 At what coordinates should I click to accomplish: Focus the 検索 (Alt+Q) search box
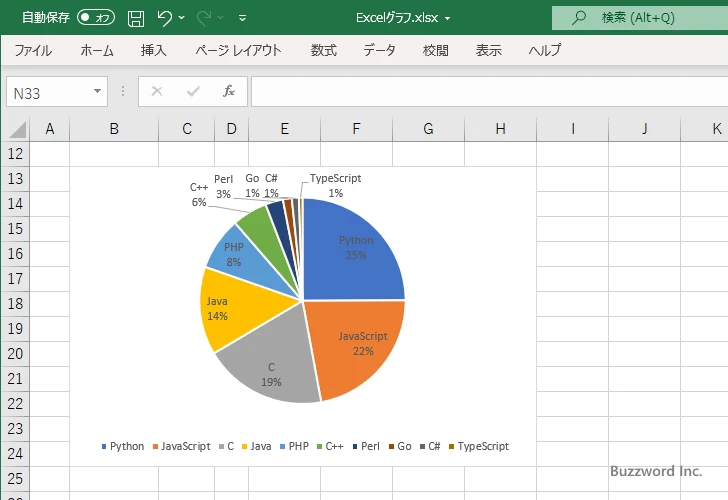point(640,18)
